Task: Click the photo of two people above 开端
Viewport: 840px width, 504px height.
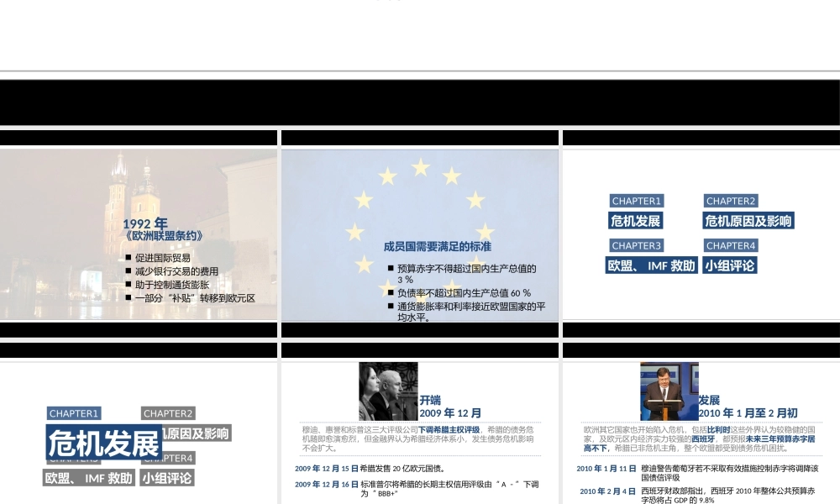Action: [387, 391]
